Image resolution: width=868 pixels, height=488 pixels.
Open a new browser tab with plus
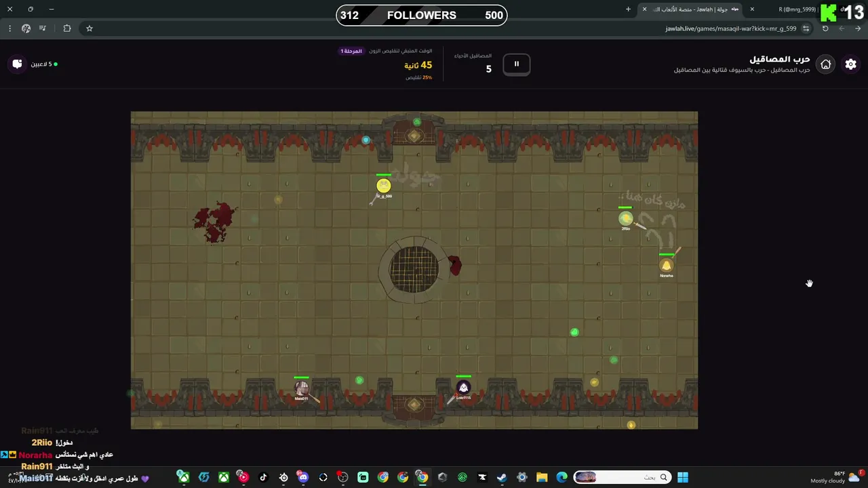point(628,9)
